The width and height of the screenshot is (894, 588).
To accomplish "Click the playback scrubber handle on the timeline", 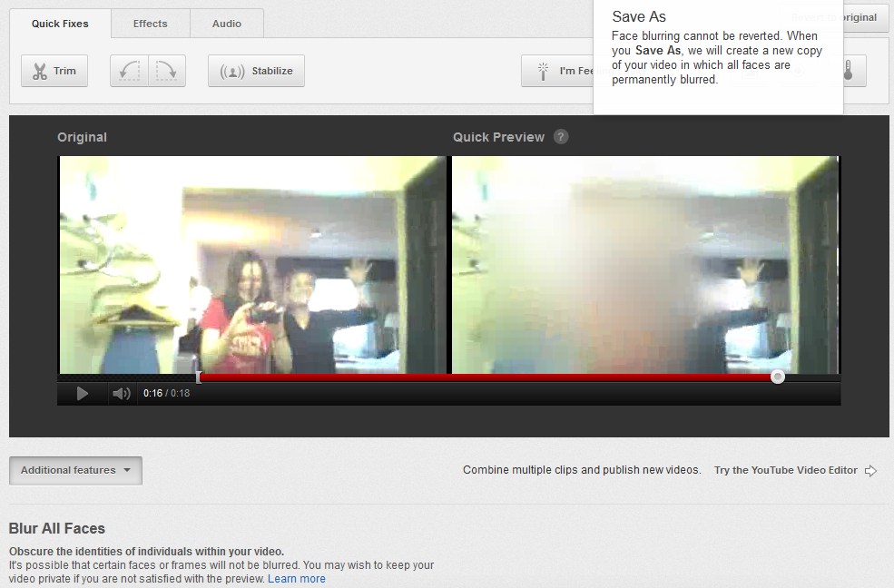I will pyautogui.click(x=778, y=377).
